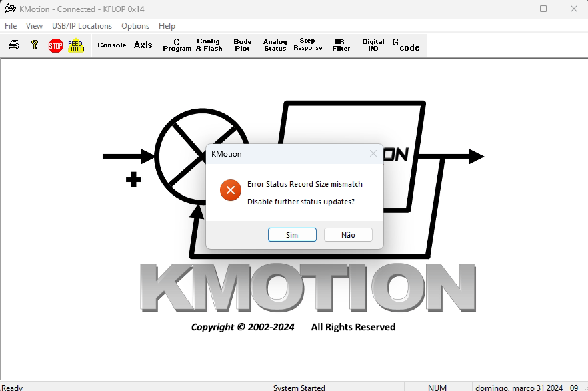Click Sim to disable status updates

(292, 235)
